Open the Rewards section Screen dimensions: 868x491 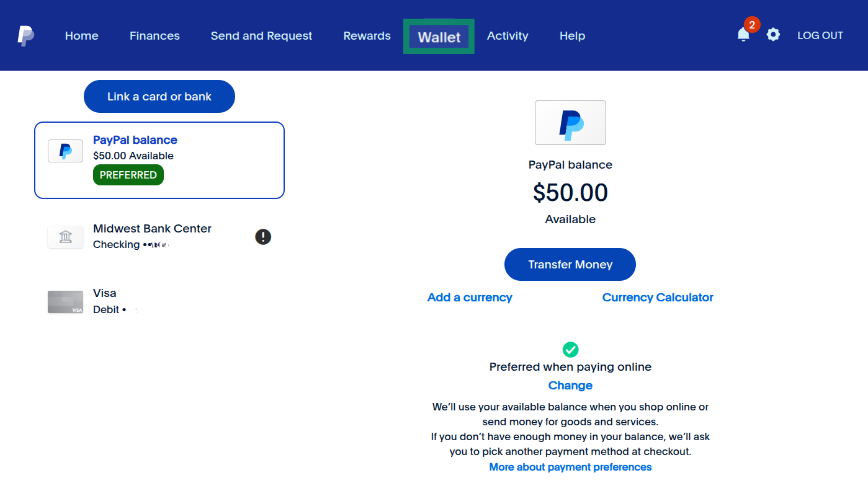coord(367,35)
